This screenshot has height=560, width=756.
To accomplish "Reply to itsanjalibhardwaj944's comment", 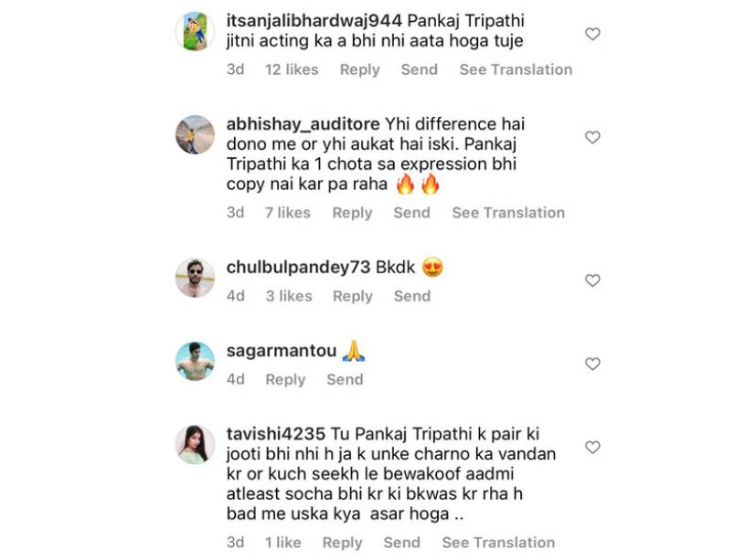I will tap(359, 69).
